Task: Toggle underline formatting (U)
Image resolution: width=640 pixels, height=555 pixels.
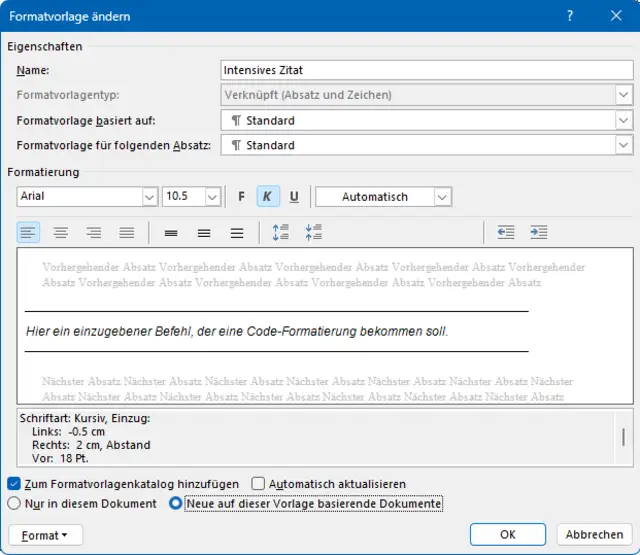Action: tap(294, 197)
